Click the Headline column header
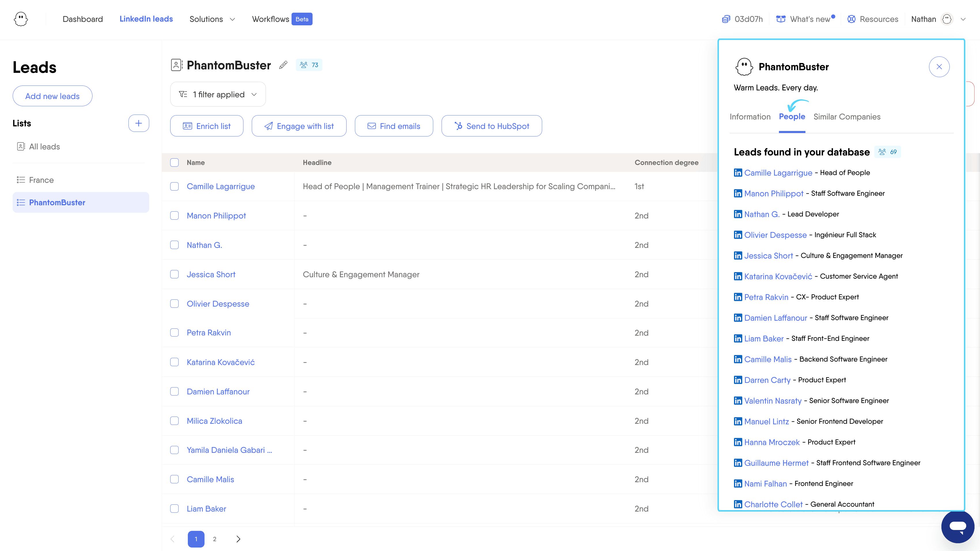 pyautogui.click(x=317, y=162)
